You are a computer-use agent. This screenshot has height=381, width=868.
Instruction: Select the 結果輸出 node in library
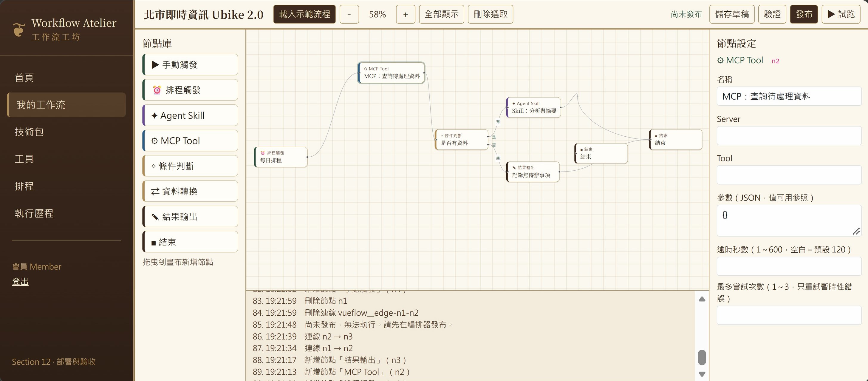(x=190, y=217)
